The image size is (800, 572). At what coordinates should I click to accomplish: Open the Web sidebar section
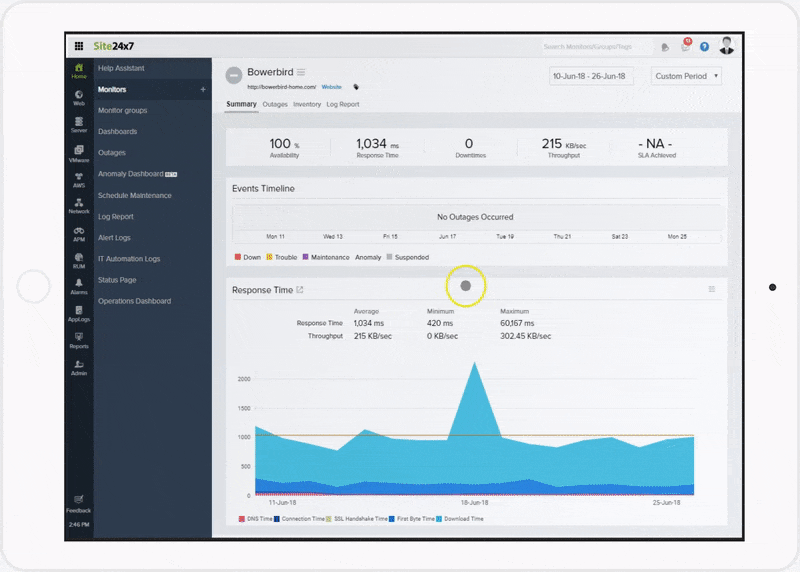[79, 98]
